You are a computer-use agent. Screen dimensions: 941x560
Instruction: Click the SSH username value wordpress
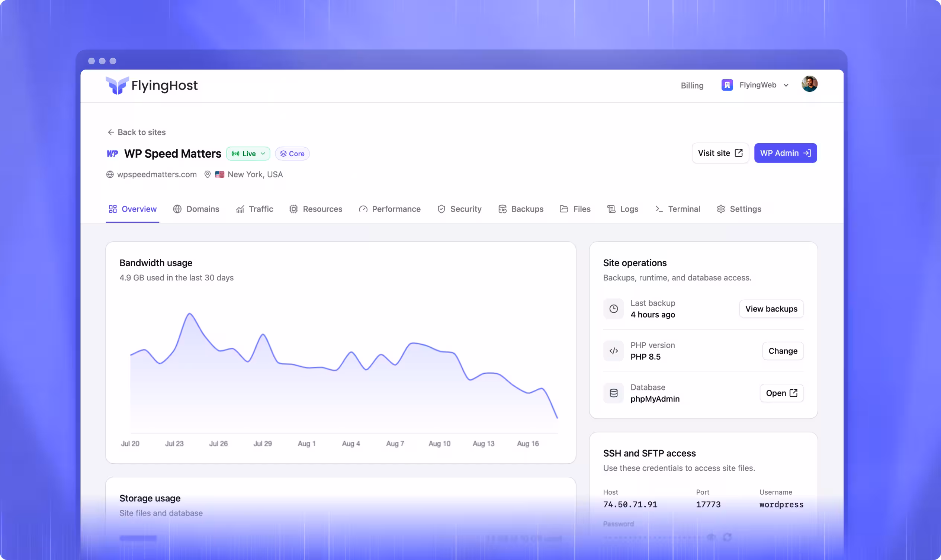[x=781, y=505]
